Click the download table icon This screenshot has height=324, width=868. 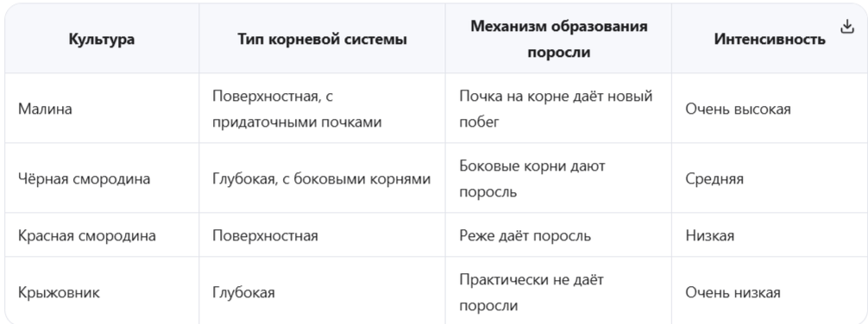(x=847, y=27)
